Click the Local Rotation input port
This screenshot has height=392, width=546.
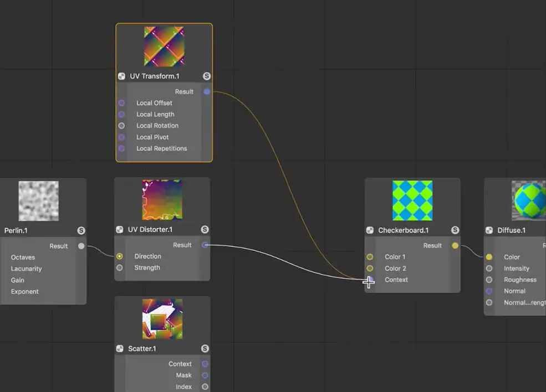pyautogui.click(x=121, y=126)
